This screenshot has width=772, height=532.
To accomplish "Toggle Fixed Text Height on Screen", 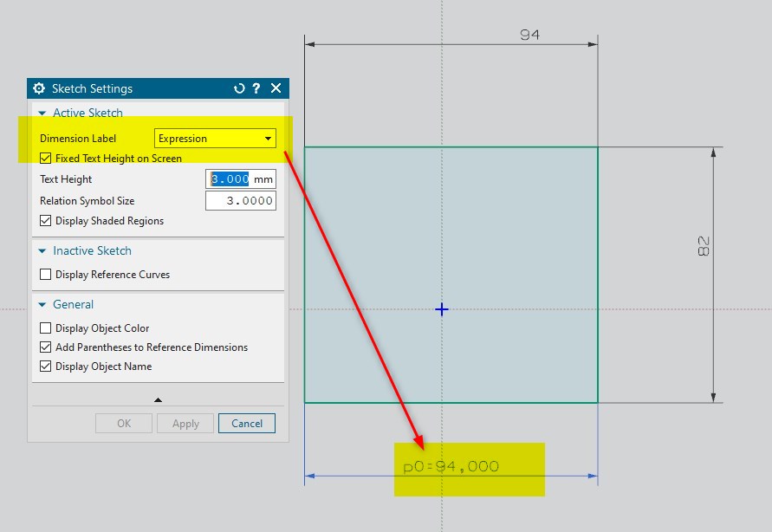I will pyautogui.click(x=45, y=159).
